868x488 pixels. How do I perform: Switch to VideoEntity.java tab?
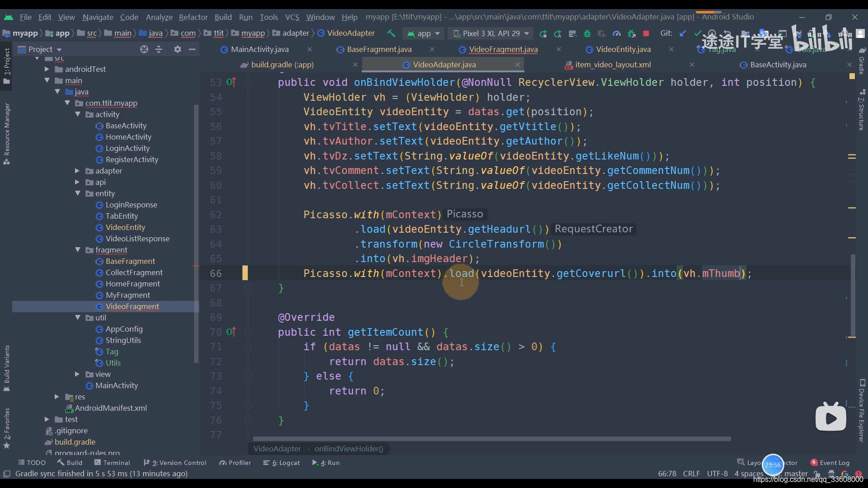tap(623, 49)
